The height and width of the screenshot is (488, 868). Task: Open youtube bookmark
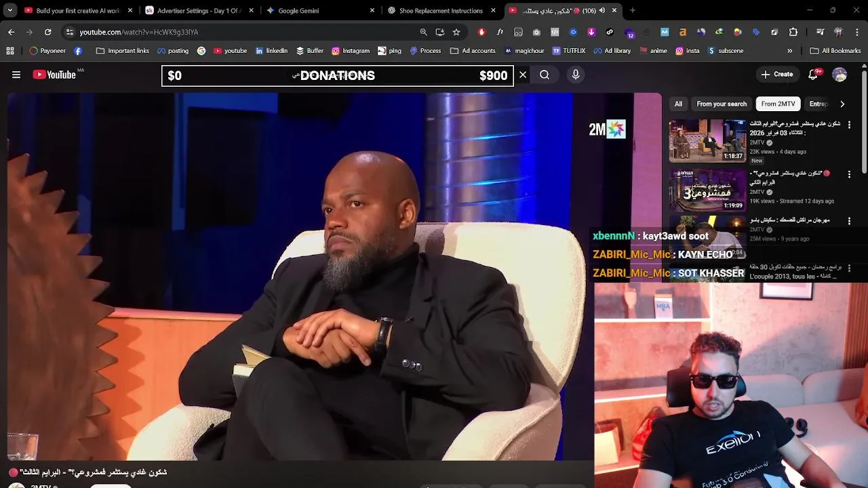[x=231, y=51]
